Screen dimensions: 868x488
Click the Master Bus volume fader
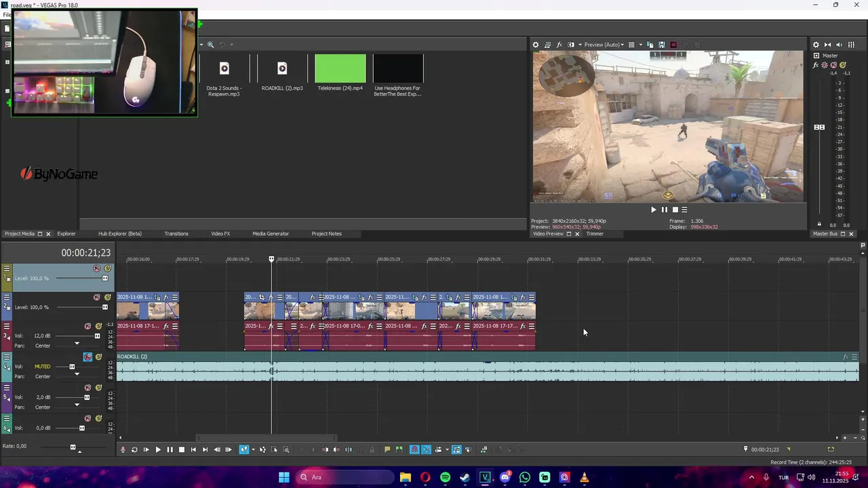click(x=819, y=127)
